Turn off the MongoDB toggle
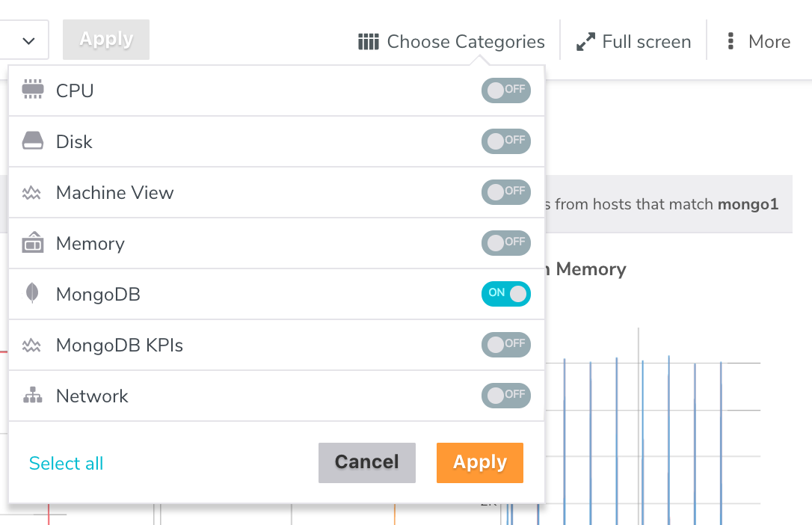Screen dimensions: 812x525 point(505,294)
